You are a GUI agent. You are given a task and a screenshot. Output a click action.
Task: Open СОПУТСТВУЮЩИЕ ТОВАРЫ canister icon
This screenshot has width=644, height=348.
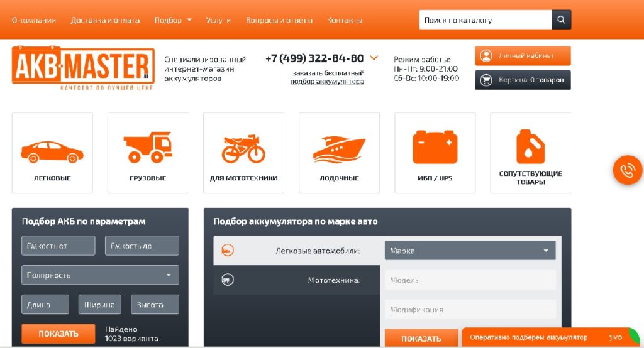pos(531,146)
